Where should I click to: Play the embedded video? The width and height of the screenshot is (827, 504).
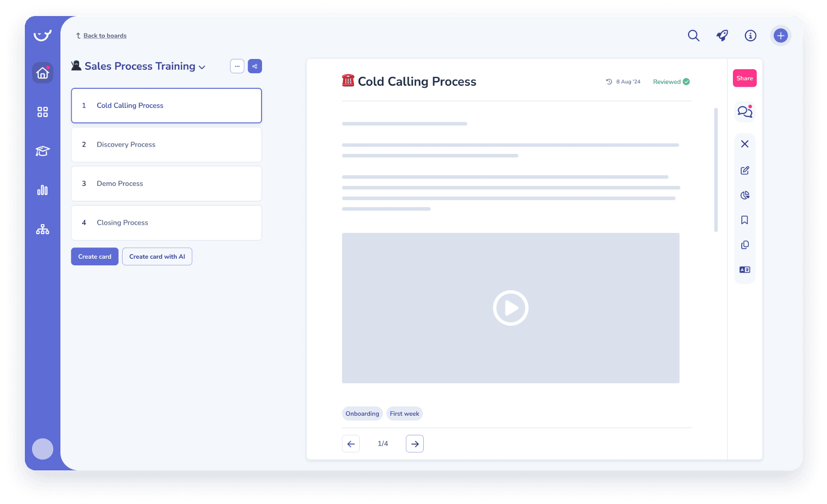tap(511, 308)
